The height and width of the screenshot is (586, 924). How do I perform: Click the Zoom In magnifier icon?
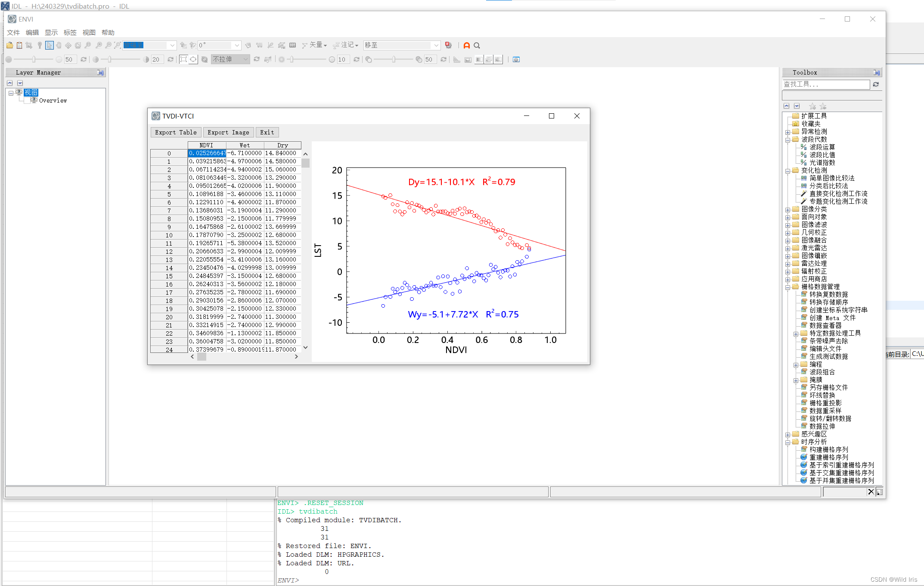click(99, 45)
